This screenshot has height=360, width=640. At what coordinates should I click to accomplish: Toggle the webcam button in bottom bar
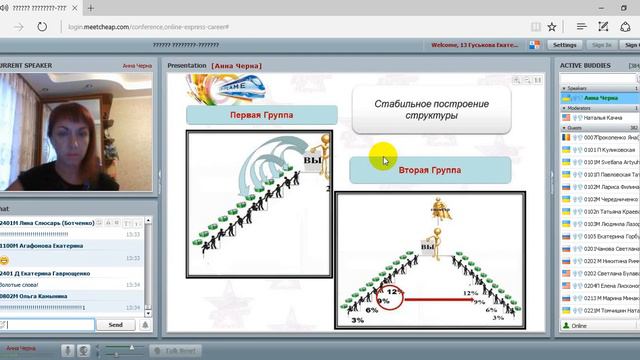(83, 351)
